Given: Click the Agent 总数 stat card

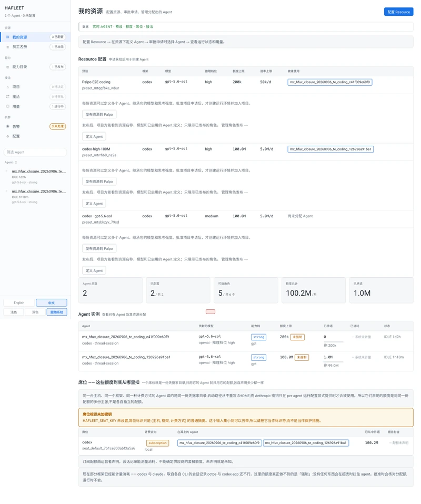Looking at the screenshot, I should click(x=111, y=290).
